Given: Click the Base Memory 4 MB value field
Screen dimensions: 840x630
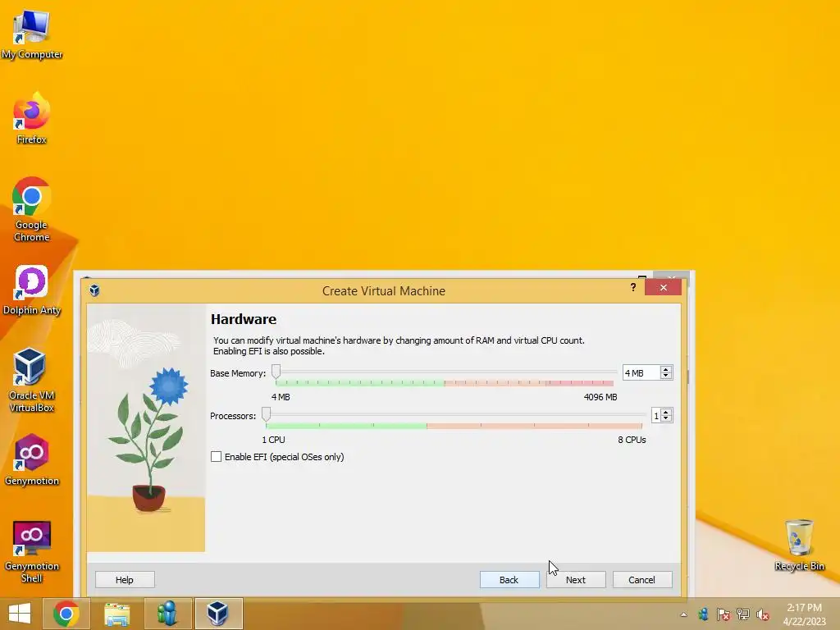Looking at the screenshot, I should coord(641,373).
